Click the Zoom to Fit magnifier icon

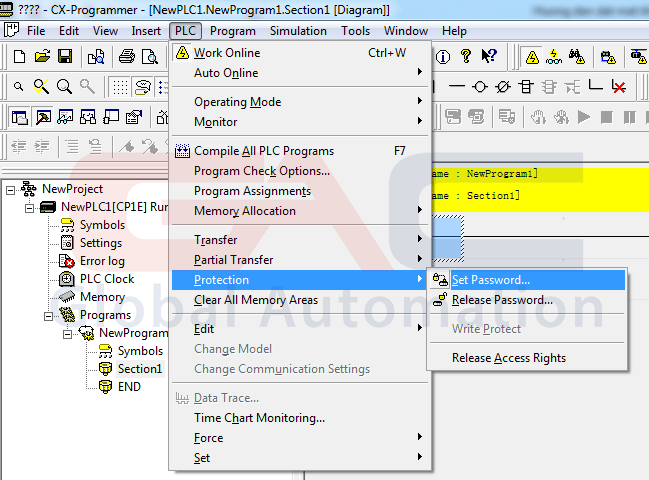[x=41, y=86]
